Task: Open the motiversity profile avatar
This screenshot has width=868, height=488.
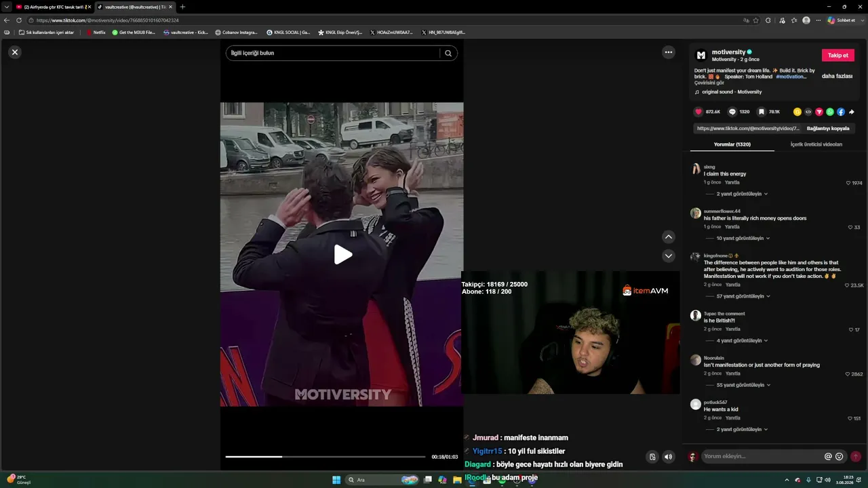Action: (x=701, y=56)
